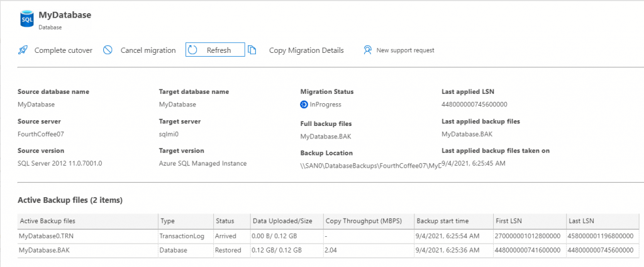The image size is (644, 267).
Task: Hit the Refresh button
Action: [x=214, y=50]
